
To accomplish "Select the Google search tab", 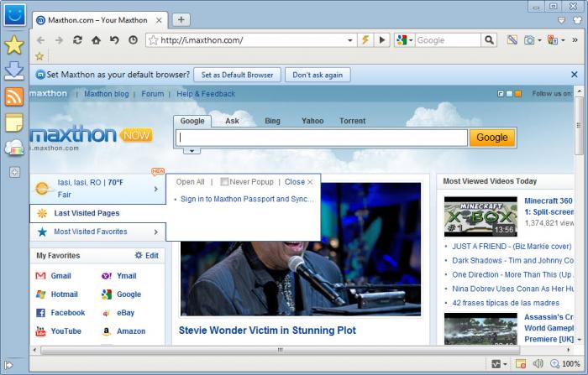I will 192,121.
